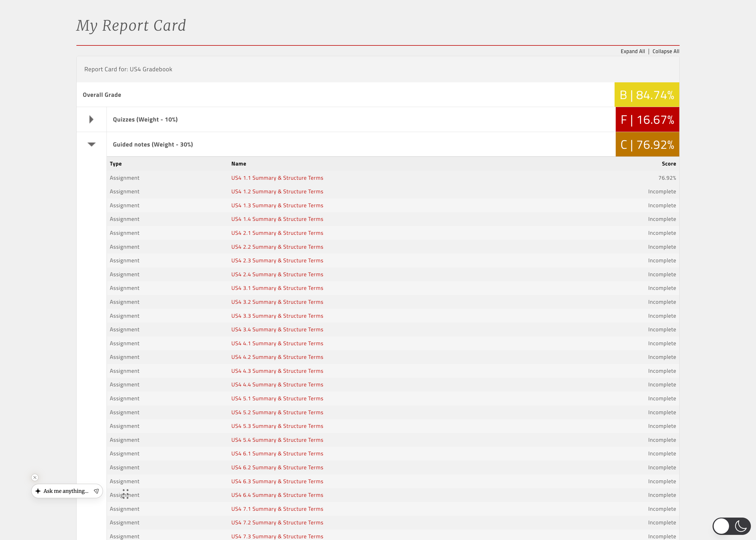The image size is (756, 540).
Task: Open US4 6.1 Summary & Structure Terms
Action: click(x=277, y=453)
